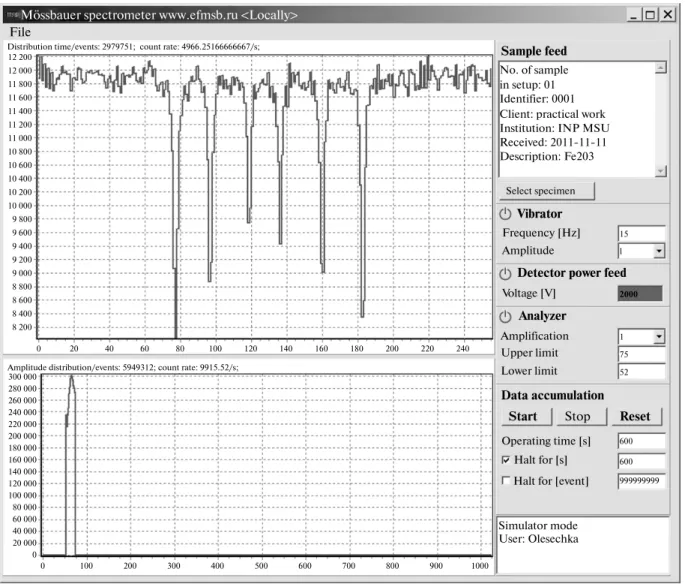Click the app icon in title bar
Screen dimensions: 685x584
point(12,15)
